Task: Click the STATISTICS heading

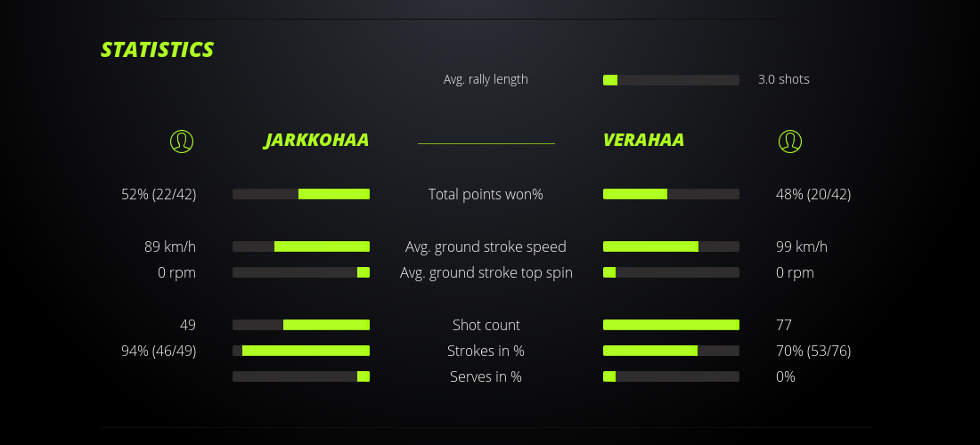Action: click(x=158, y=50)
